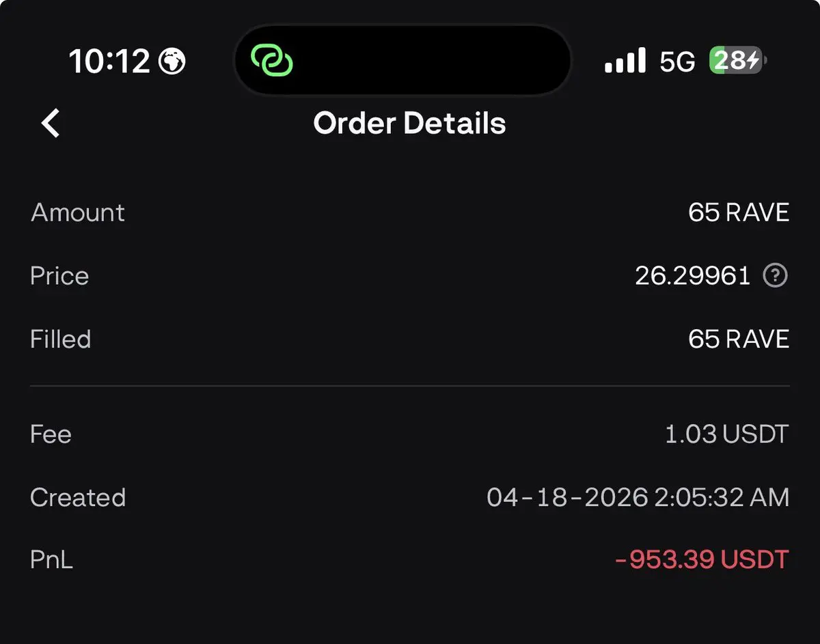The image size is (820, 644).
Task: Tap the created date 04-18-2026 timestamp
Action: pyautogui.click(x=638, y=497)
